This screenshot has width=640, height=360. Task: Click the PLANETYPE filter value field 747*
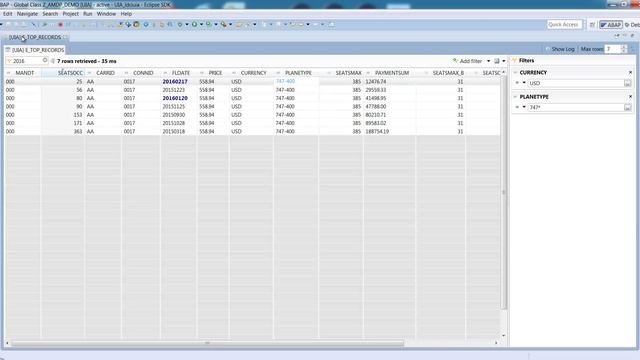click(x=576, y=107)
